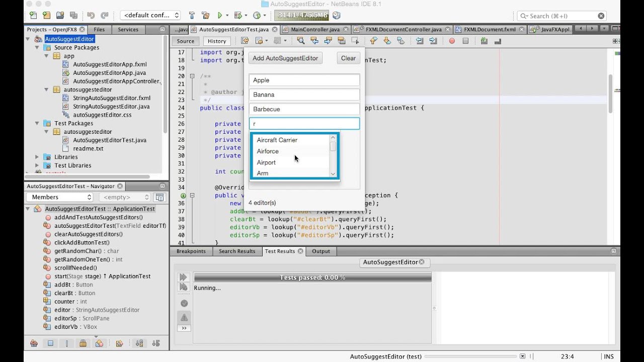This screenshot has height=362, width=644.
Task: Click the Profile Project icon
Action: pos(257,16)
